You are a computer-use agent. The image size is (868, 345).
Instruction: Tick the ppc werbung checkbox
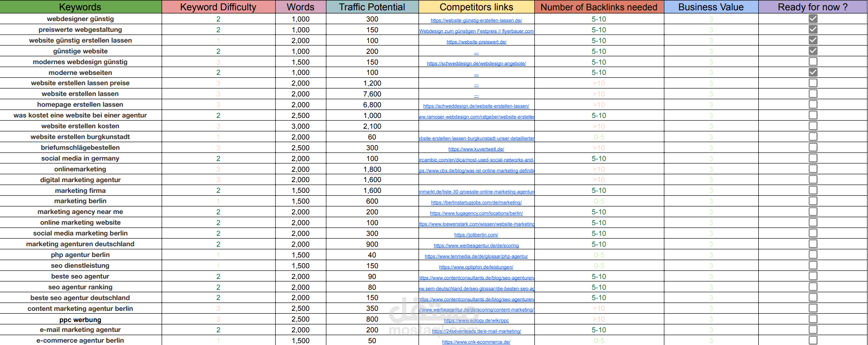click(x=813, y=319)
